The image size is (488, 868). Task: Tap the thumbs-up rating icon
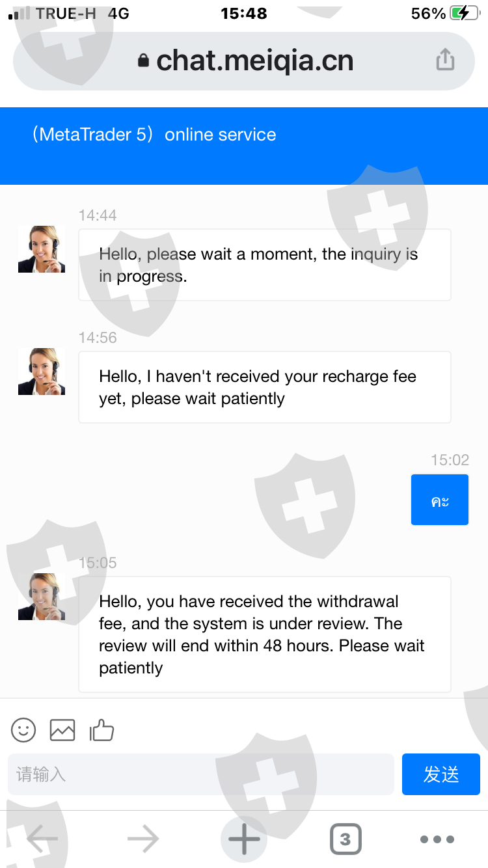tap(102, 730)
